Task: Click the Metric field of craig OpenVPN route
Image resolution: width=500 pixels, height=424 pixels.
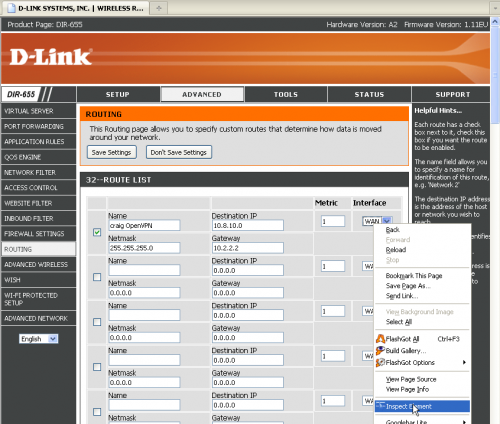Action: 333,221
